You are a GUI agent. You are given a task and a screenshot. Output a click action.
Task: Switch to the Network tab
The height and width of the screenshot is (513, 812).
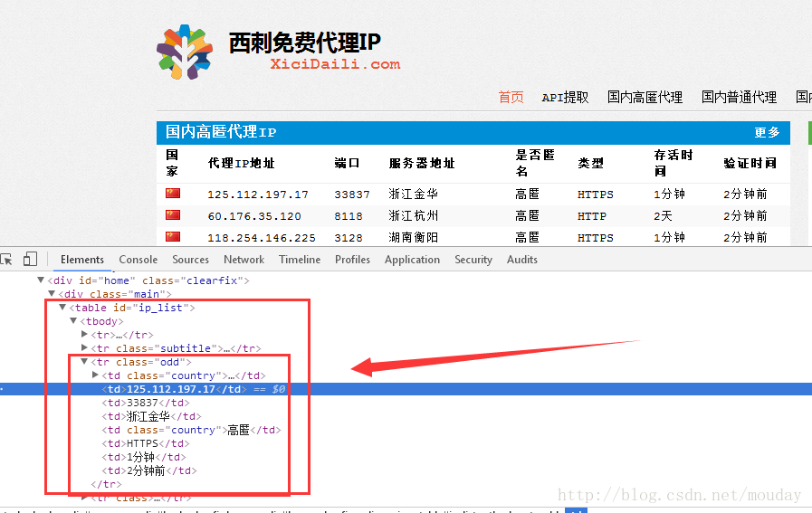pyautogui.click(x=244, y=260)
